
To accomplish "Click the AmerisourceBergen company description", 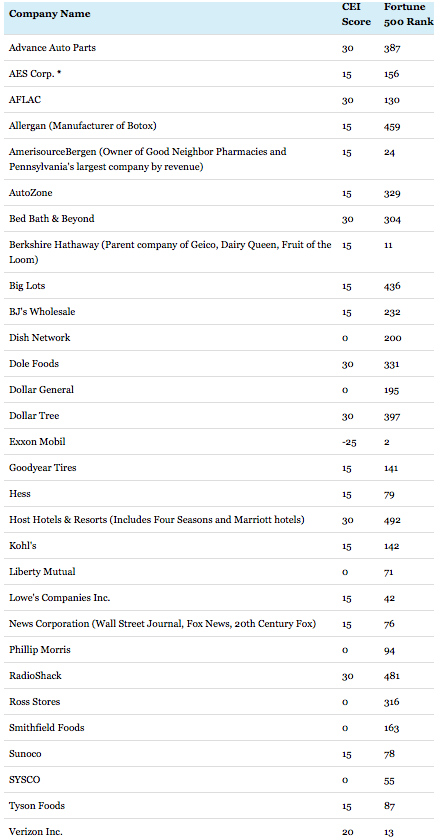I will tap(148, 159).
